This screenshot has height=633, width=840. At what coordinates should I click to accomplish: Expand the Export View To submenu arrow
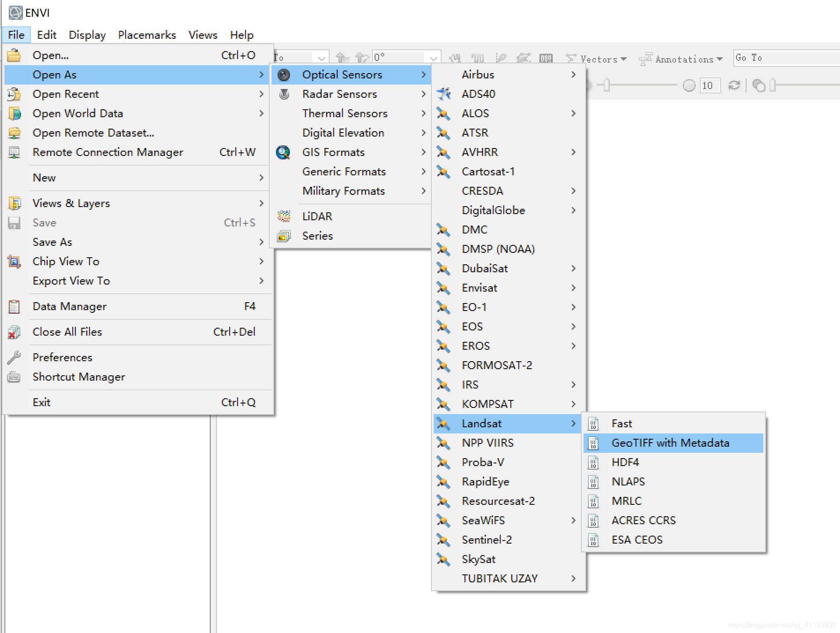tap(261, 281)
